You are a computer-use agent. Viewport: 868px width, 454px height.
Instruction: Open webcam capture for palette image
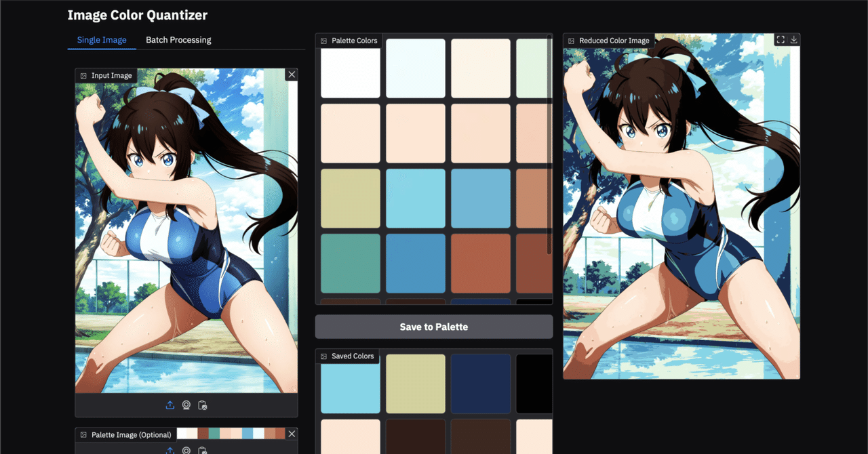[x=186, y=449]
